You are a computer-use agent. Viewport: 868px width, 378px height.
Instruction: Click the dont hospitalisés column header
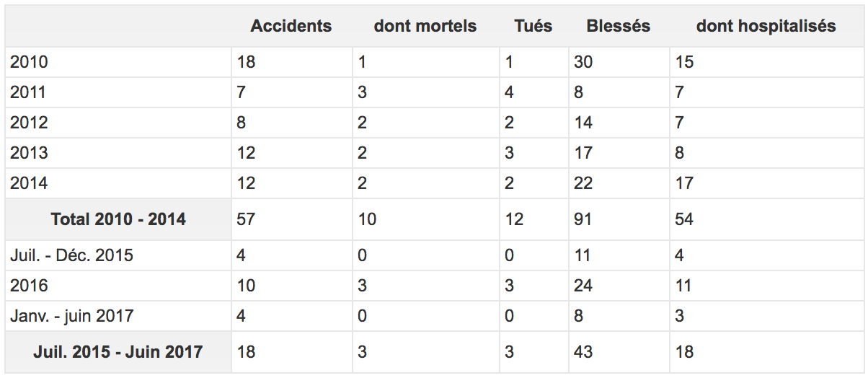pos(766,26)
